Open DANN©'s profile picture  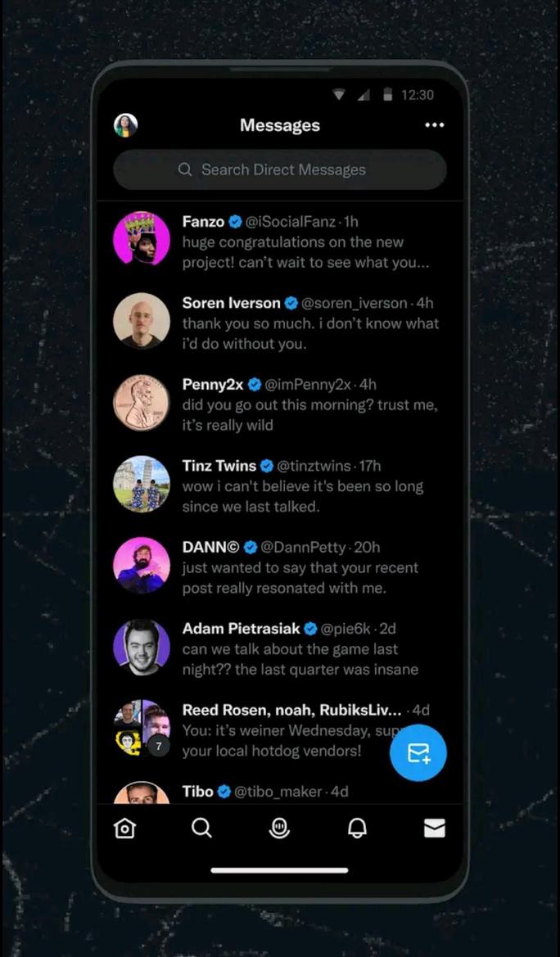[141, 565]
